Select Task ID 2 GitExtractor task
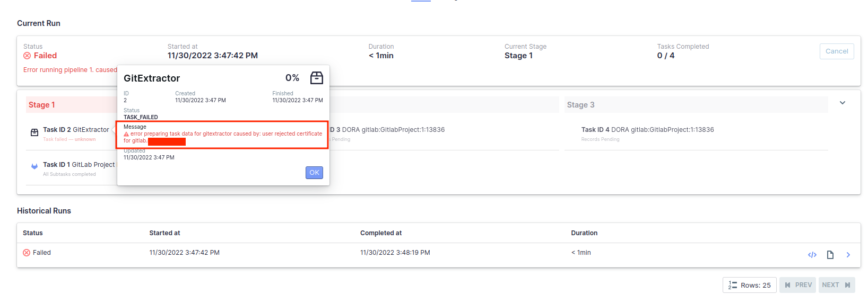 pyautogui.click(x=76, y=130)
